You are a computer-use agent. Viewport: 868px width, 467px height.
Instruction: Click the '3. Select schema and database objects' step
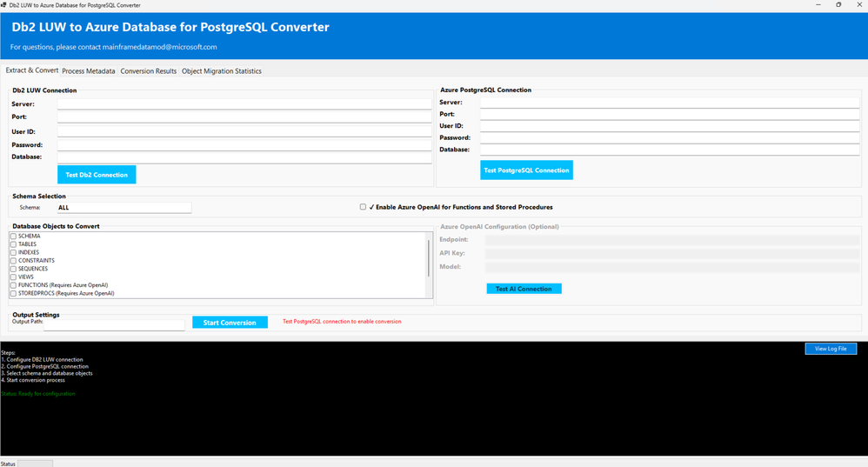click(47, 373)
